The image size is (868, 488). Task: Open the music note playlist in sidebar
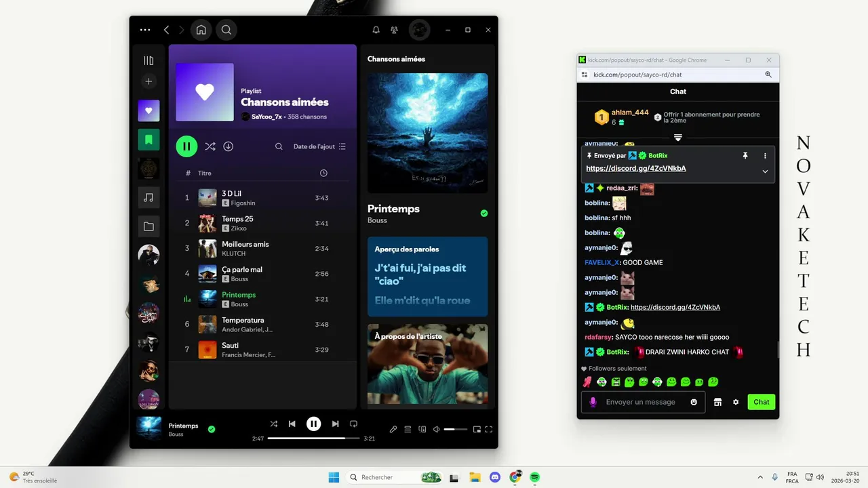149,197
